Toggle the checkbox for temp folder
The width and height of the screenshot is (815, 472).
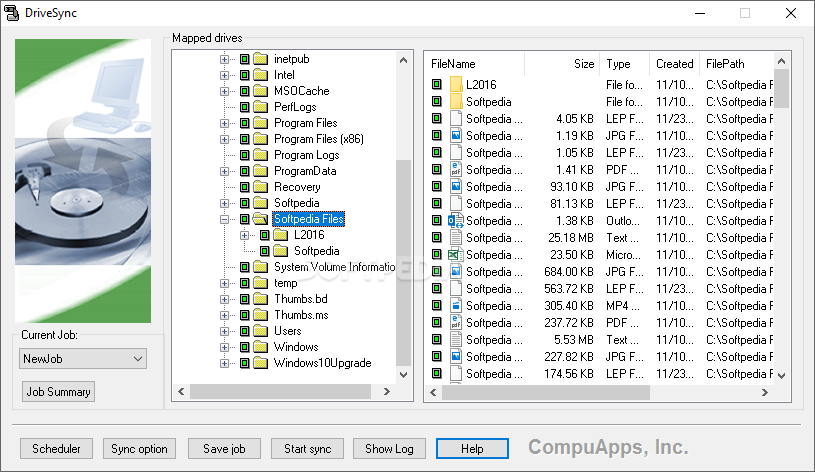[x=245, y=283]
